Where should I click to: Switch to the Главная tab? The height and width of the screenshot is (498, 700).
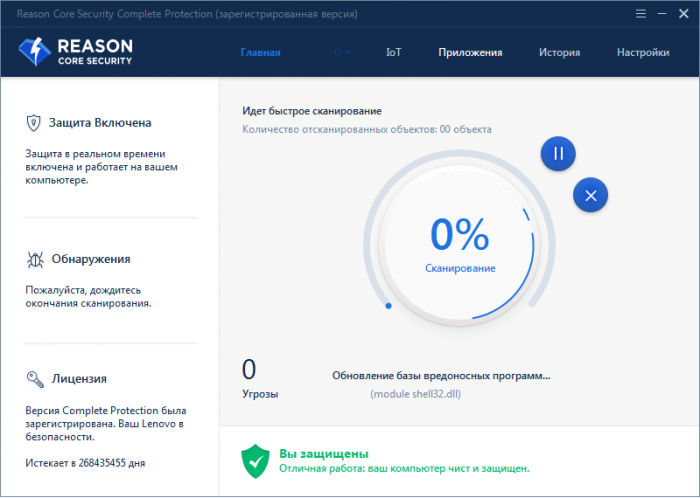[260, 52]
